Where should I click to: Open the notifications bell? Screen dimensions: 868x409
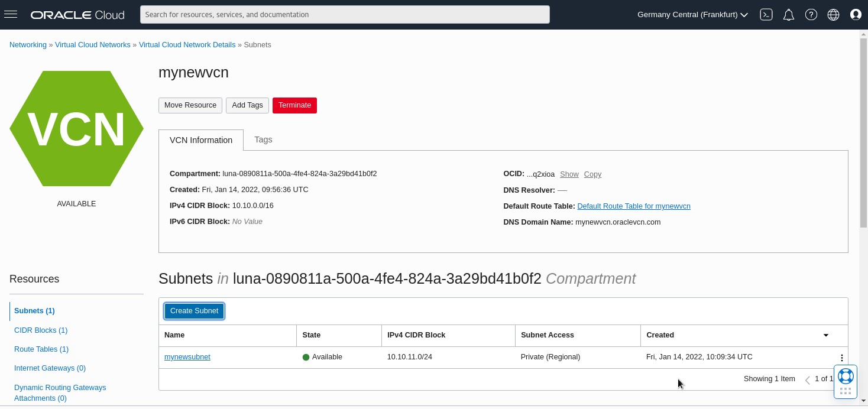788,14
